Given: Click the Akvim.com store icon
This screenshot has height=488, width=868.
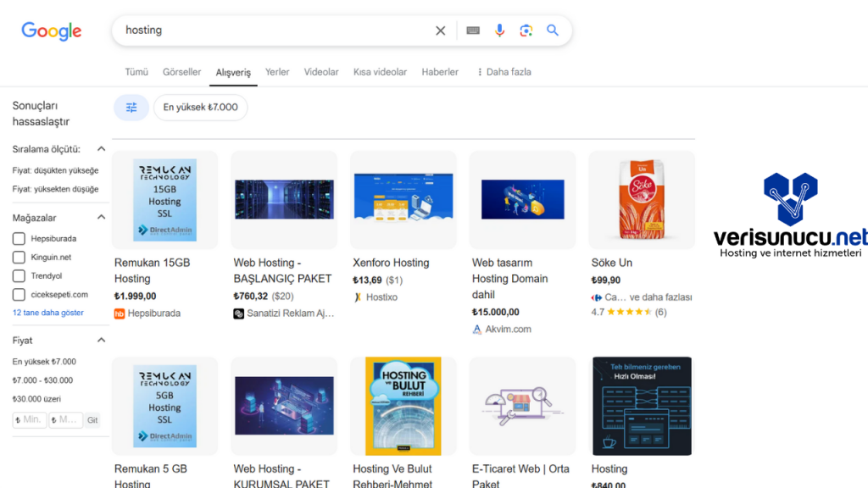Looking at the screenshot, I should (476, 330).
